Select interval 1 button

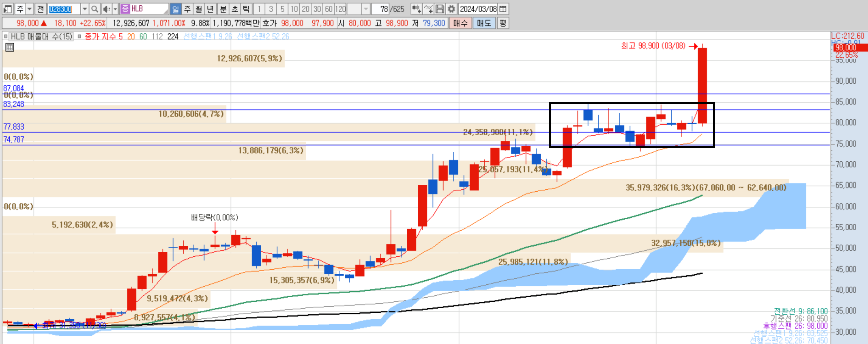[259, 9]
